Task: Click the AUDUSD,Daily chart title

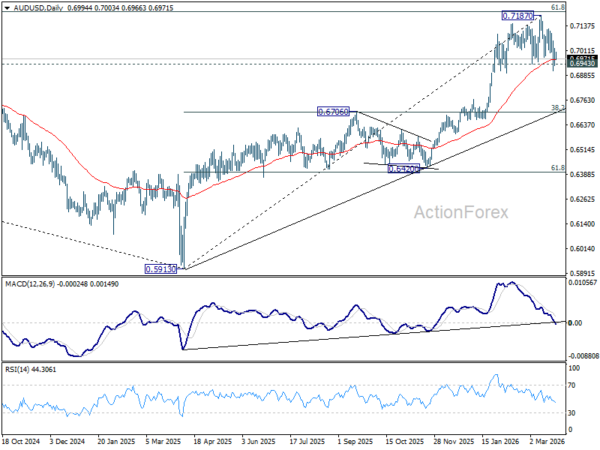Action: [38, 7]
